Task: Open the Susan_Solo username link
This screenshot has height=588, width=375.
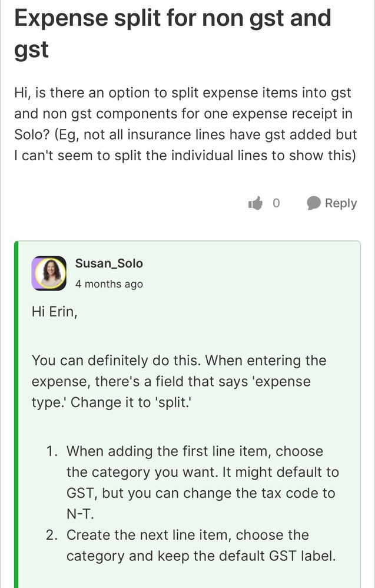Action: [109, 263]
